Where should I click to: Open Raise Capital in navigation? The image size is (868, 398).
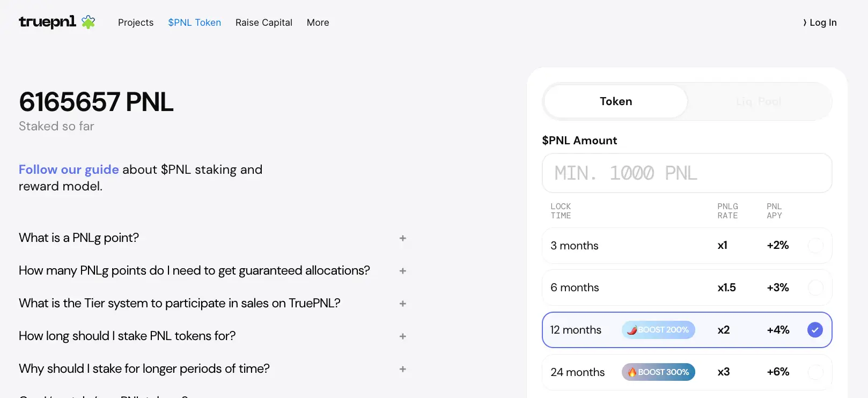263,23
